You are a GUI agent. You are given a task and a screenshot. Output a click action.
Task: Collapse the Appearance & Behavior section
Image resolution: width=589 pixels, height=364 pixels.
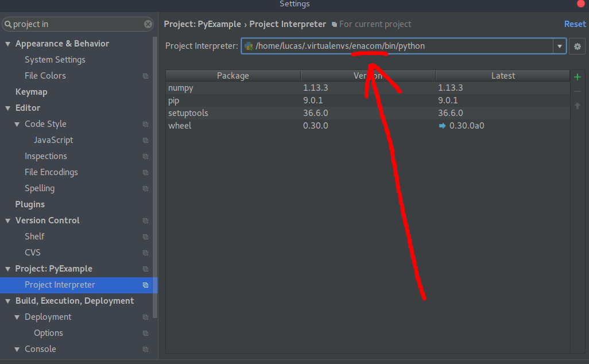7,44
